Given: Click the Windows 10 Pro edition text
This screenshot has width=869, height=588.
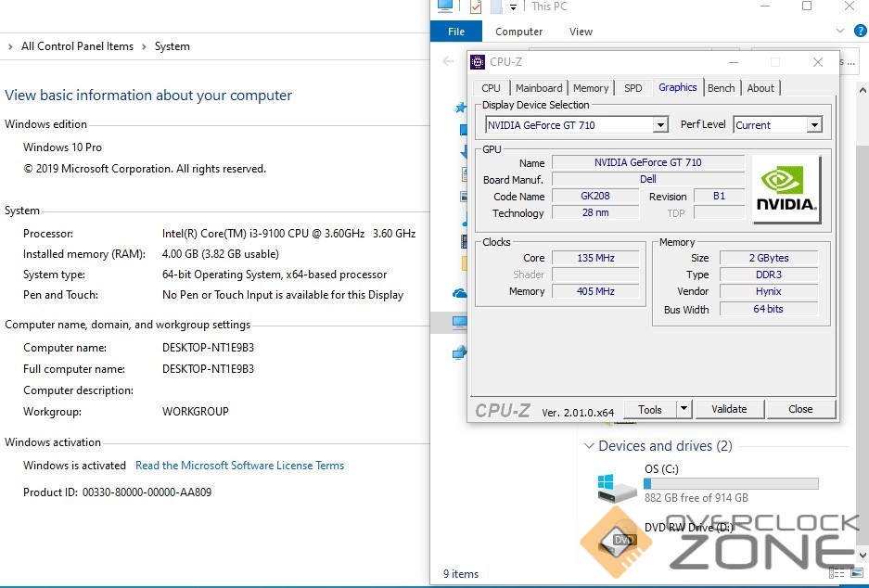Looking at the screenshot, I should tap(63, 147).
